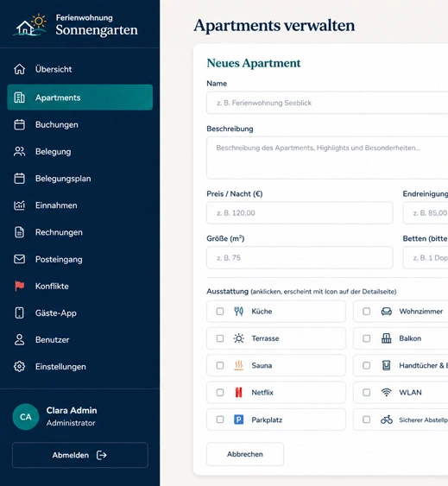This screenshot has width=448, height=486.
Task: Tick the Handtücher checkbox
Action: (367, 365)
